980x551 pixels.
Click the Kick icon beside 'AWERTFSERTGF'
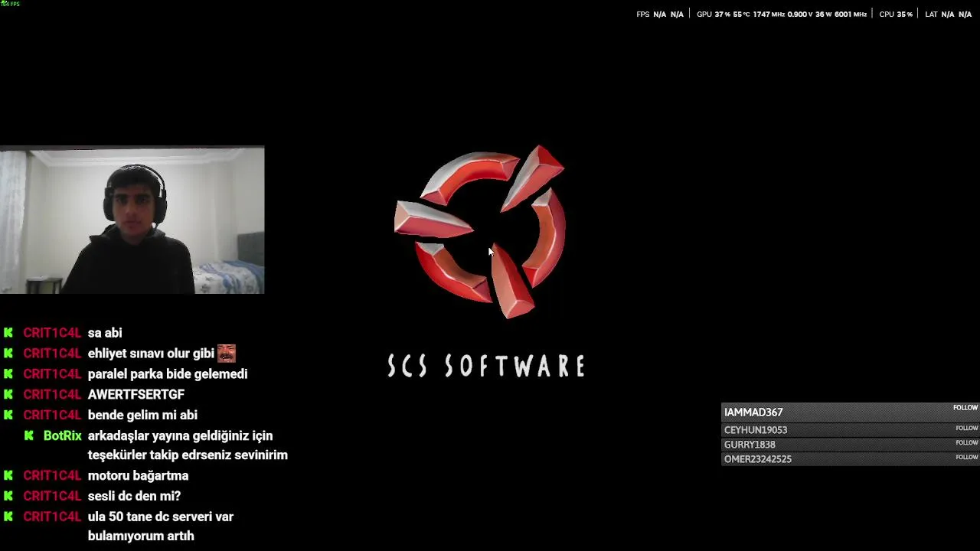click(x=8, y=395)
